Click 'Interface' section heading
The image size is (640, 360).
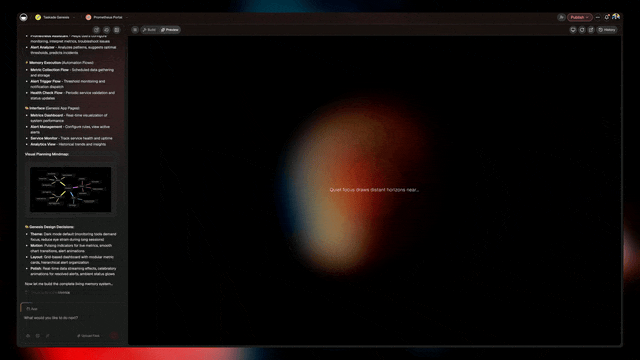[52, 108]
